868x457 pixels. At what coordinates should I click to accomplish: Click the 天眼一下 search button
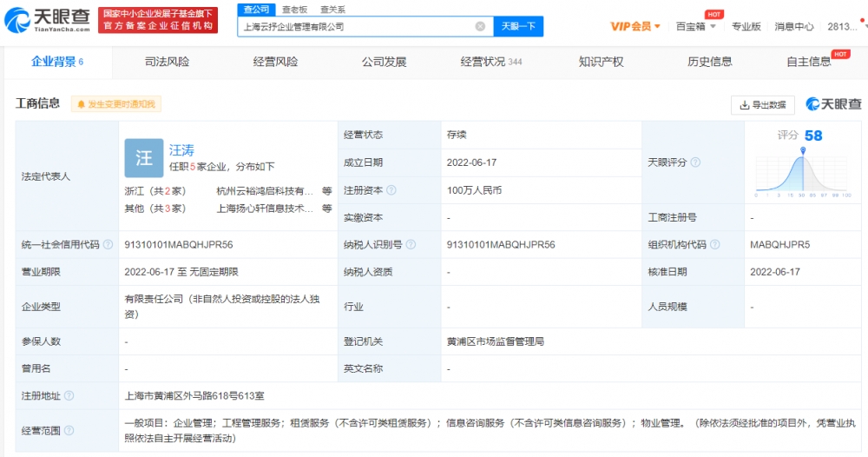(x=518, y=26)
